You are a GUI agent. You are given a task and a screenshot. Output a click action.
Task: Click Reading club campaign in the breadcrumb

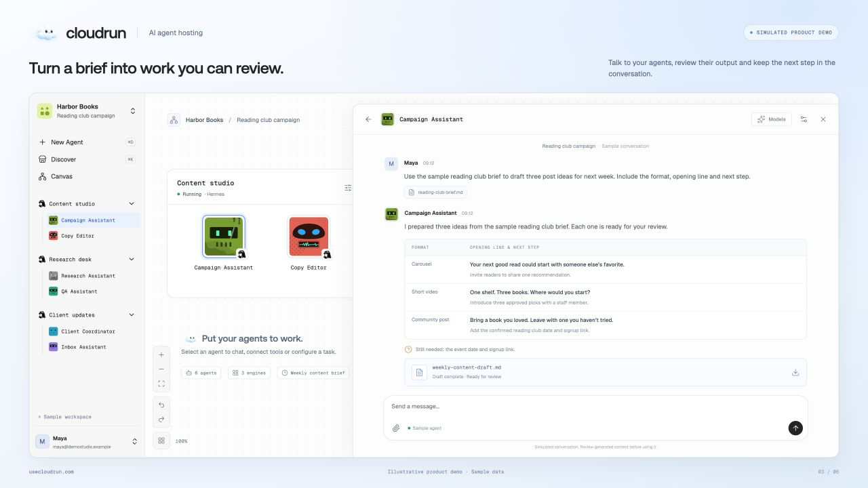coord(268,120)
